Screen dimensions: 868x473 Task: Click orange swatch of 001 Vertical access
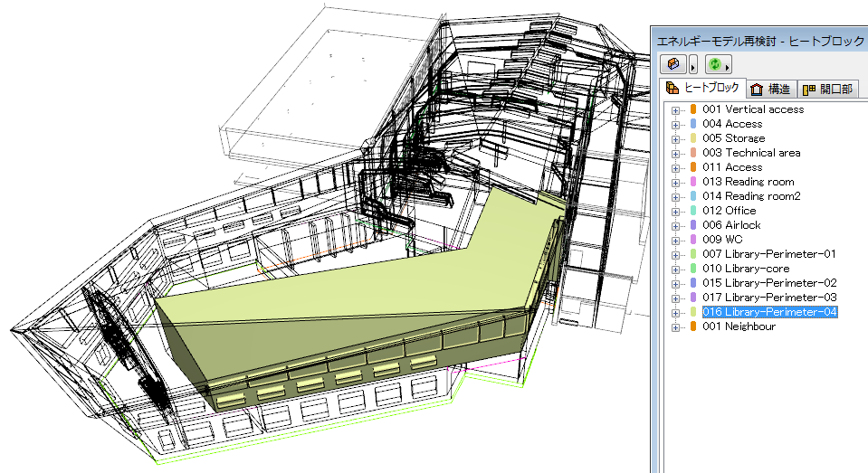(693, 109)
